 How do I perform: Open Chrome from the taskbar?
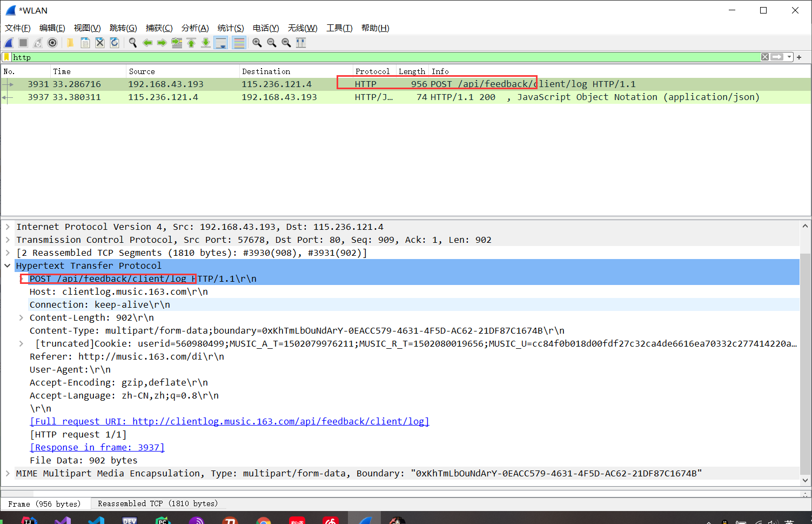tap(264, 520)
